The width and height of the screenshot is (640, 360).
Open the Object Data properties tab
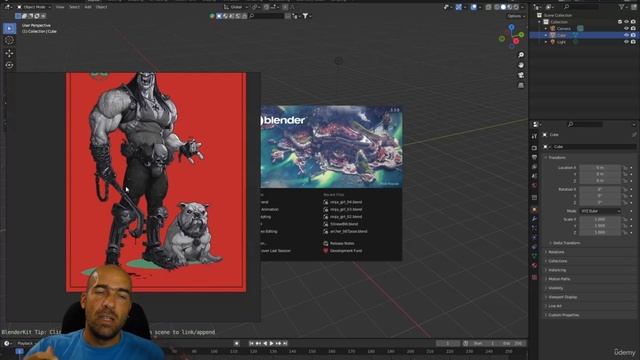coord(534,257)
